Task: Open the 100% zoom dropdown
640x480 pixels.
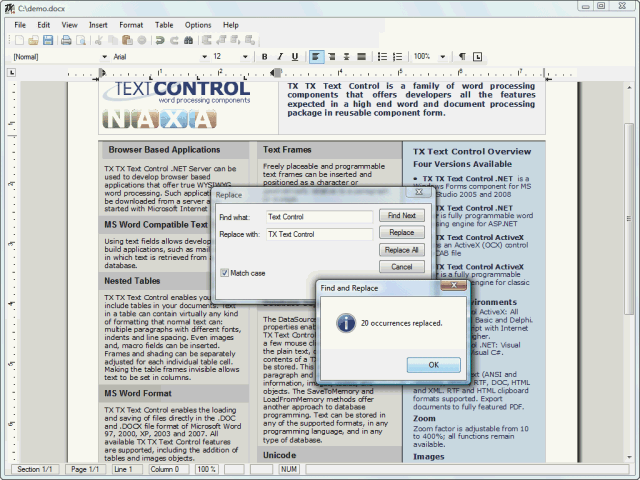Action: [x=441, y=57]
